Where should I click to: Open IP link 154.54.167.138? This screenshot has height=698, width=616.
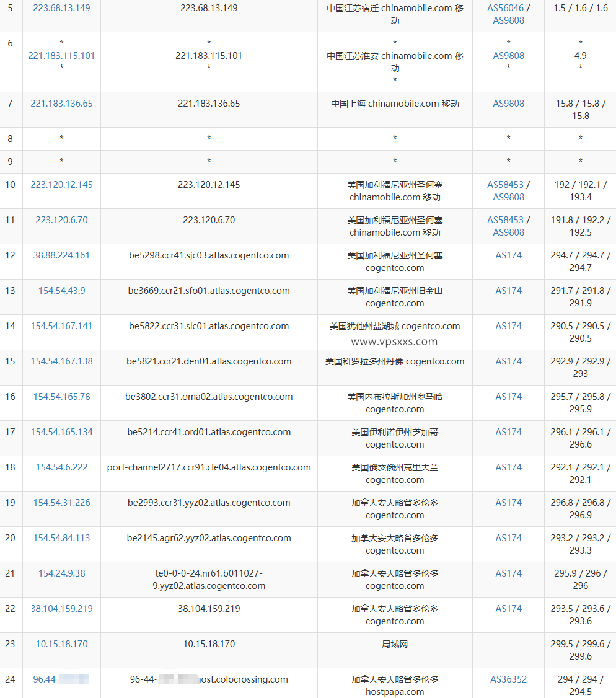click(61, 361)
